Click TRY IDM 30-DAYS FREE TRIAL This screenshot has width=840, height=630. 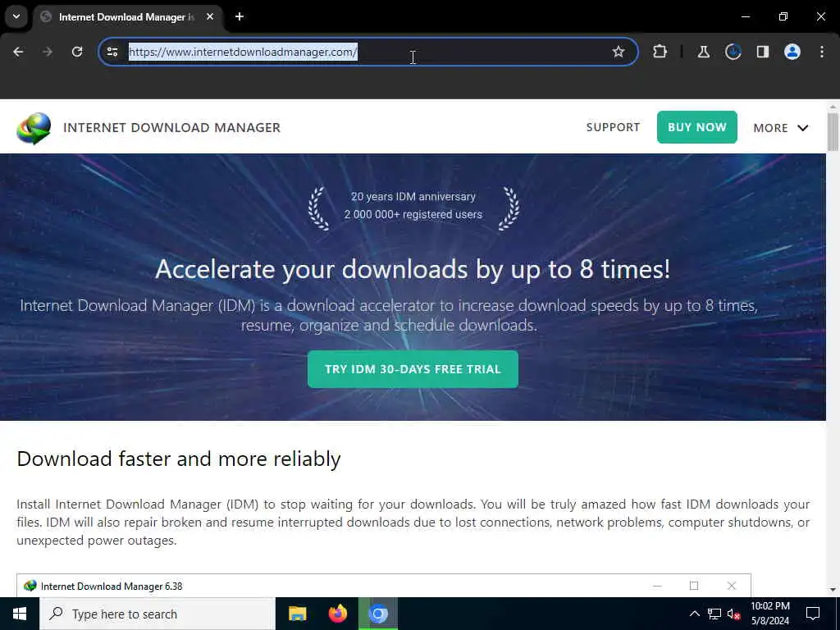tap(413, 369)
